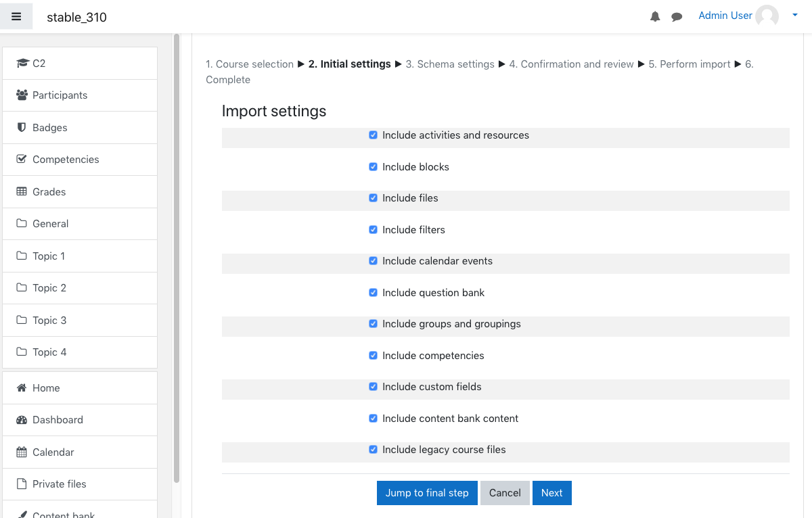Click the '1. Course selection' step text
The image size is (812, 518).
(x=250, y=64)
